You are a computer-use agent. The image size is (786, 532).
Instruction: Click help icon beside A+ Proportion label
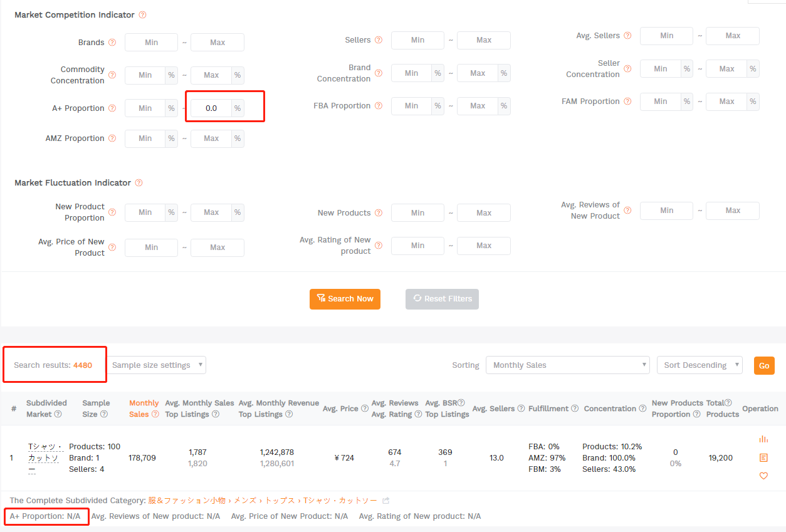pyautogui.click(x=112, y=108)
